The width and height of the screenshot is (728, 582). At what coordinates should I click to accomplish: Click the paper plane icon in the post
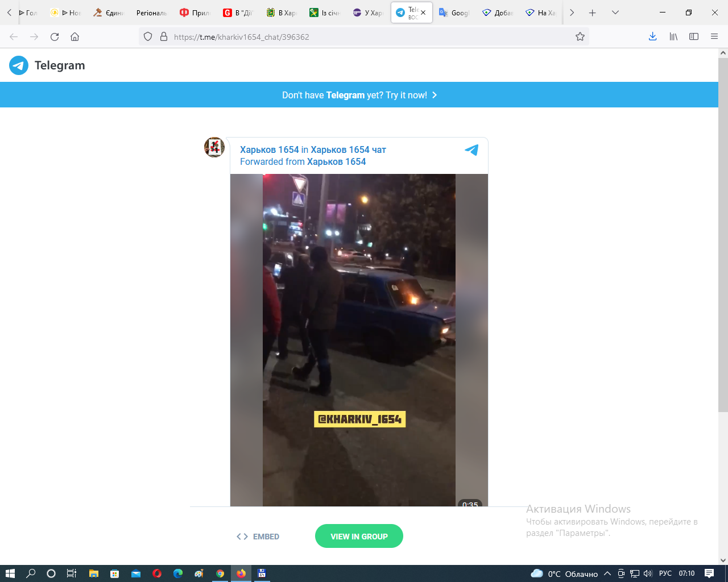tap(471, 150)
